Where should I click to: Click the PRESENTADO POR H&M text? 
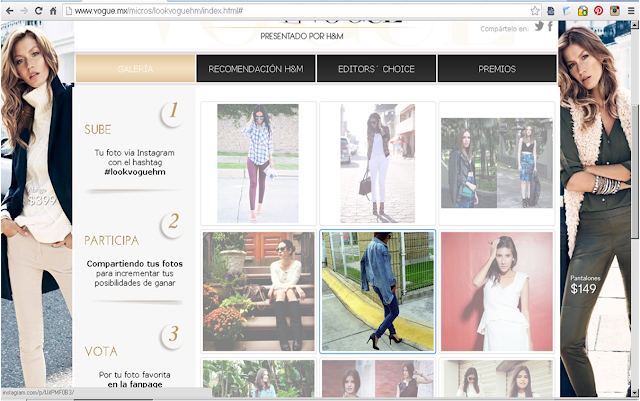[302, 36]
